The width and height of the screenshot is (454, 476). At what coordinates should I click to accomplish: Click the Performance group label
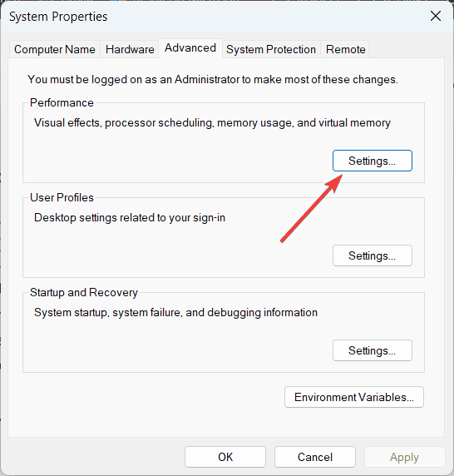62,102
